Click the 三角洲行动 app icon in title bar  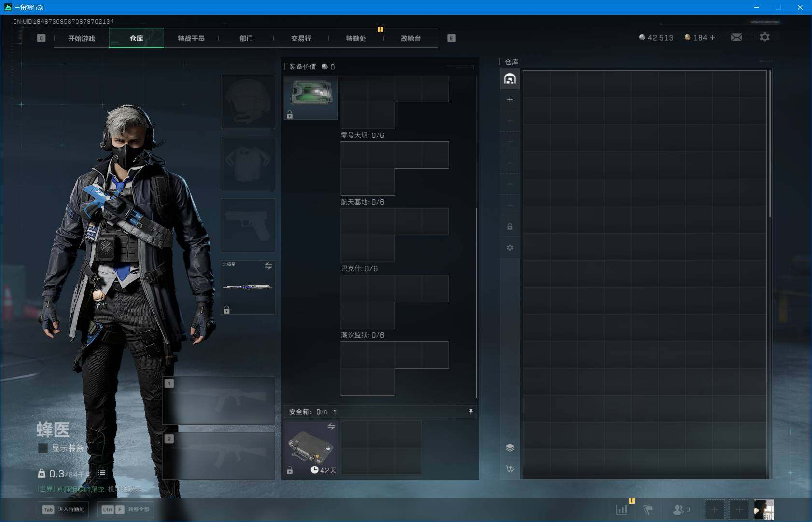8,7
